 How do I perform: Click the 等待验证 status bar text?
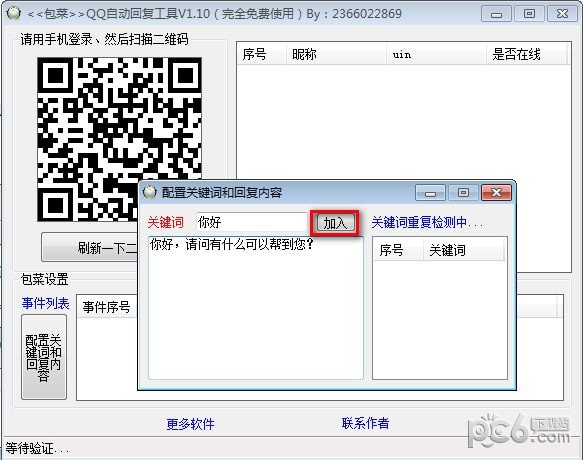click(37, 448)
